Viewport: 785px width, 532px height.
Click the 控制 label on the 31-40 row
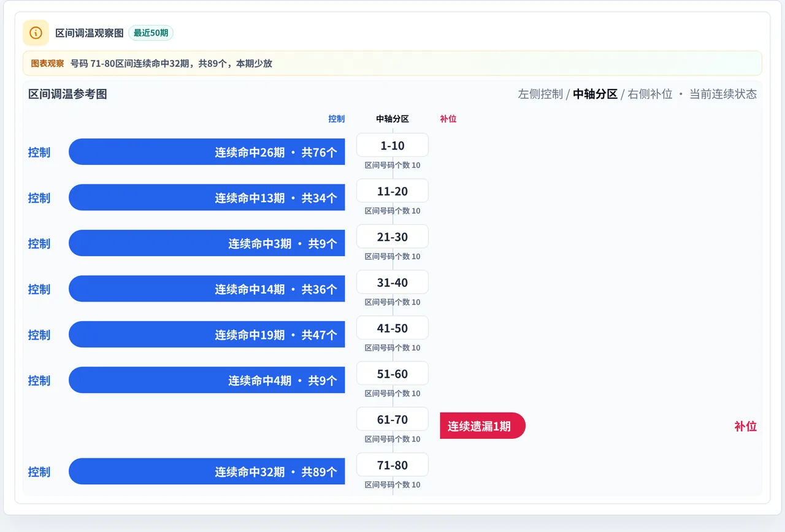point(39,289)
